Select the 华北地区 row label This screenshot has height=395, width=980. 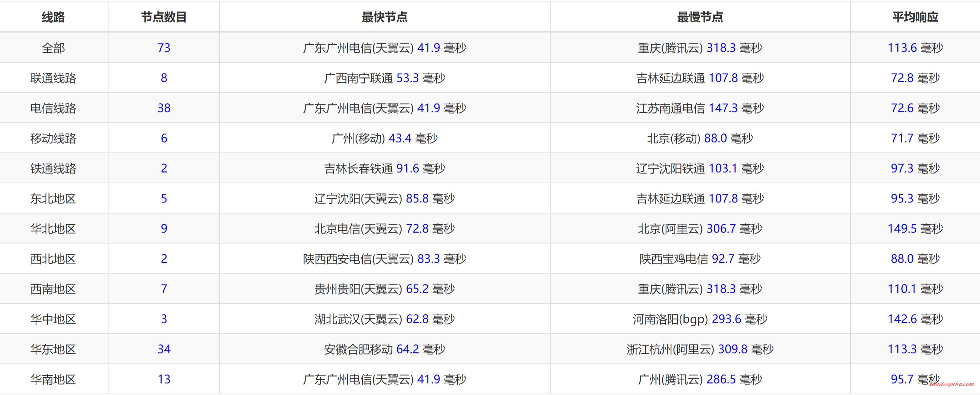coord(53,229)
